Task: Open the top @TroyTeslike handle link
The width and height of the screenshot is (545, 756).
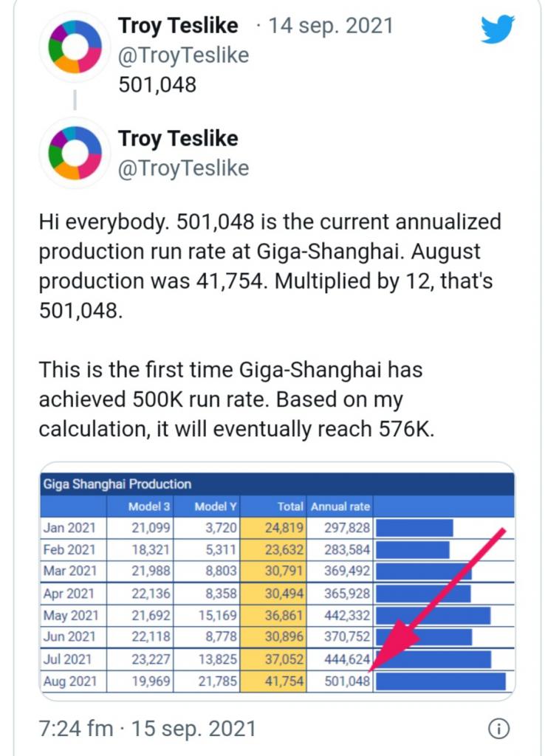Action: point(184,55)
